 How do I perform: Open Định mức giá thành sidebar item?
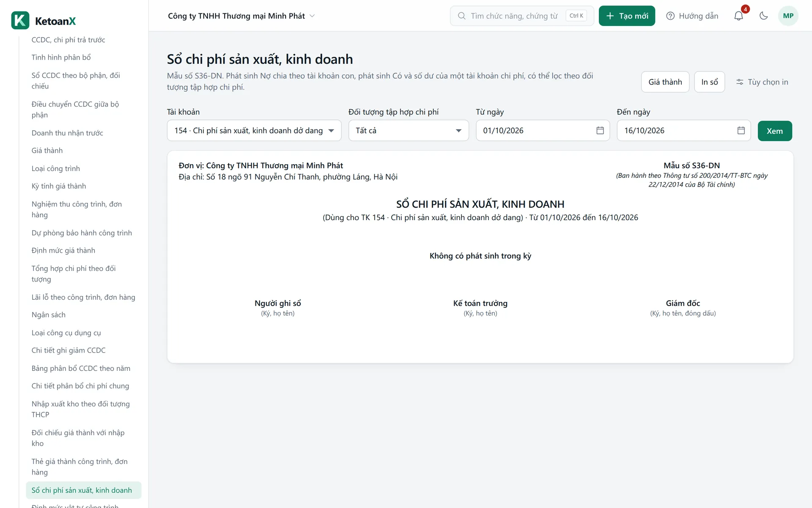click(63, 251)
